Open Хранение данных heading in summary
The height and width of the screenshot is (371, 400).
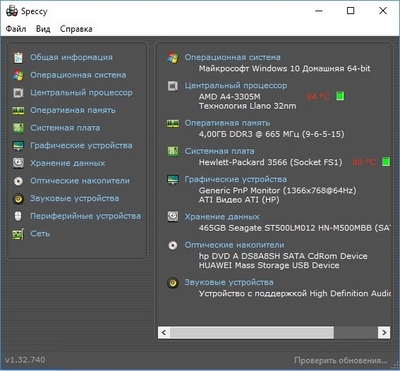click(222, 217)
